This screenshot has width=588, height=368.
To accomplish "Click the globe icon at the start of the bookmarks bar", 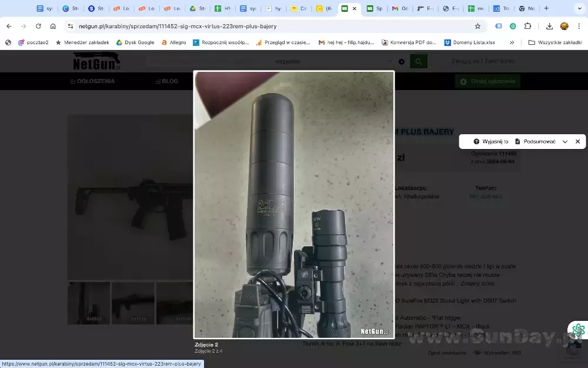I will click(8, 42).
